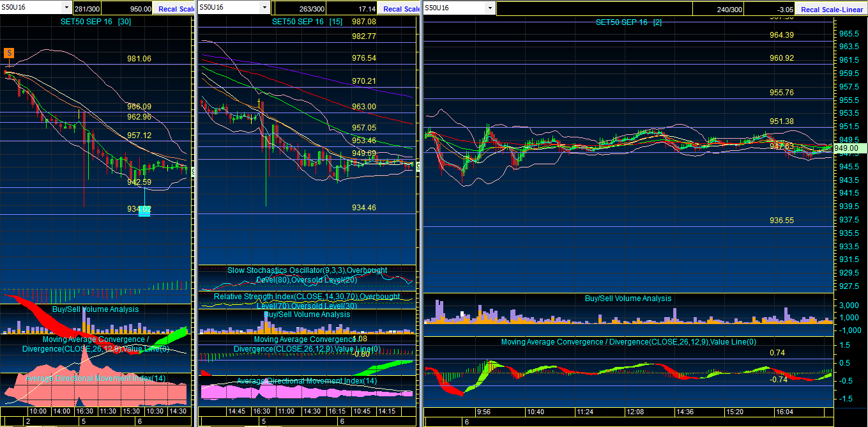Viewport: 868px width, 427px height.
Task: Select the MACD label in the 2-minute chart
Action: (x=628, y=342)
